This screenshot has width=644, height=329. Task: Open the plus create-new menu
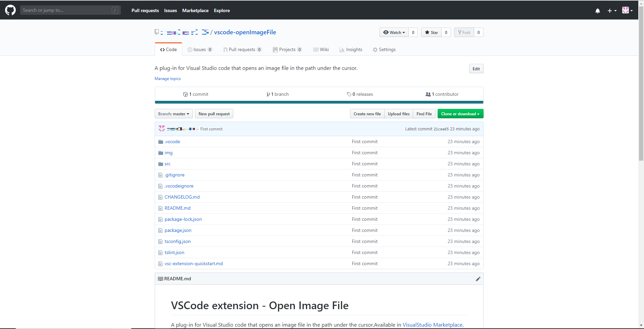(x=612, y=11)
